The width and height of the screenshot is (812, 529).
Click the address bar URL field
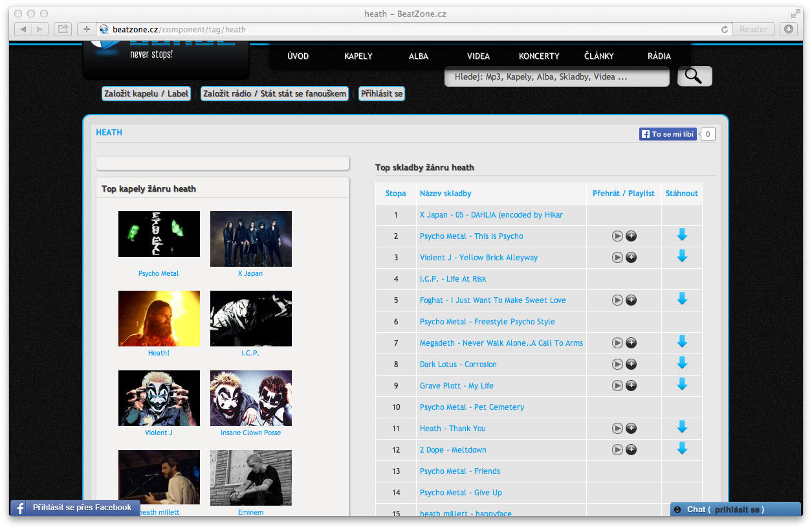tap(414, 29)
